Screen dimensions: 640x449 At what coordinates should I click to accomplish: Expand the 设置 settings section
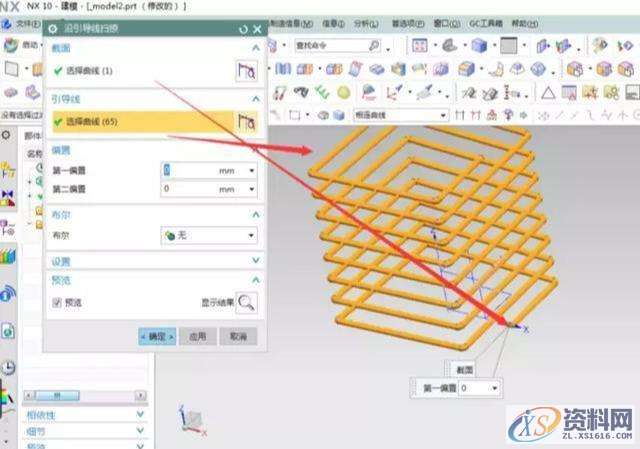click(256, 260)
